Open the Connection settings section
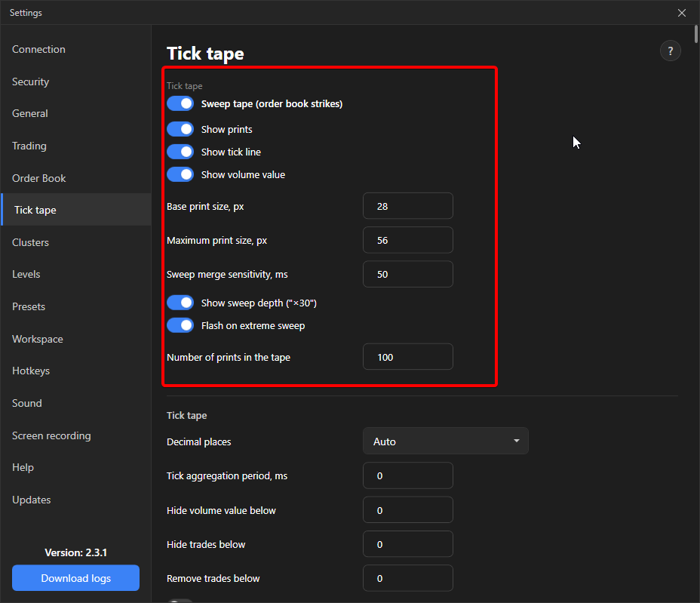This screenshot has width=700, height=603. click(x=76, y=49)
